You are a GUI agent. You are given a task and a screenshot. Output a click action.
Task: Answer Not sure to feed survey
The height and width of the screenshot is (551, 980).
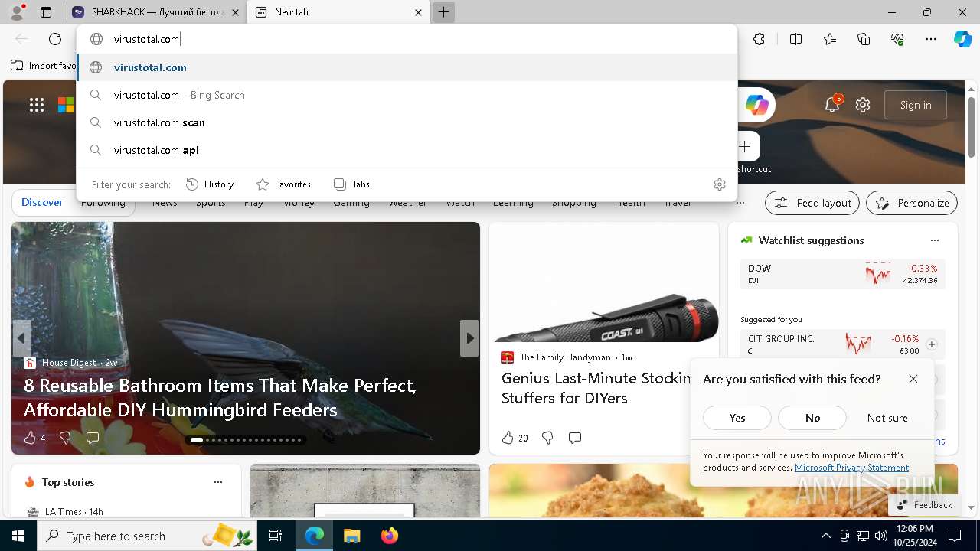tap(887, 418)
